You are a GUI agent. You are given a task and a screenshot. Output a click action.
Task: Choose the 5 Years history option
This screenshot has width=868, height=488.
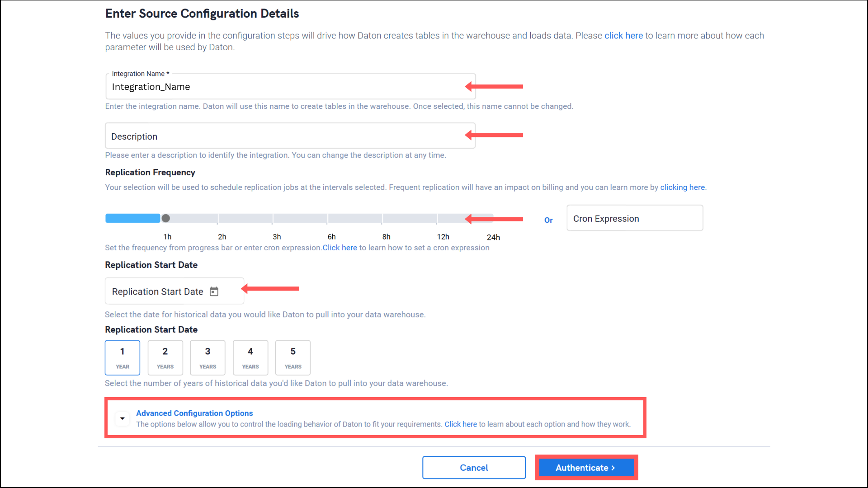(x=293, y=357)
